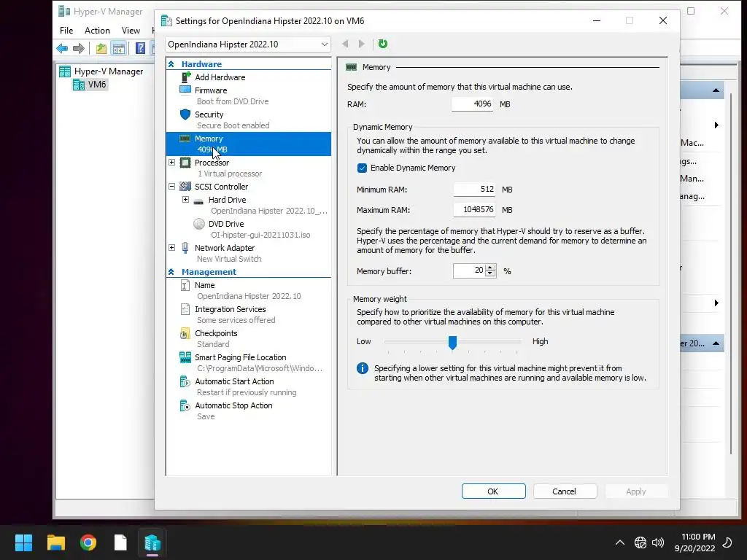
Task: Click the SCSI Controller icon
Action: coord(185,187)
